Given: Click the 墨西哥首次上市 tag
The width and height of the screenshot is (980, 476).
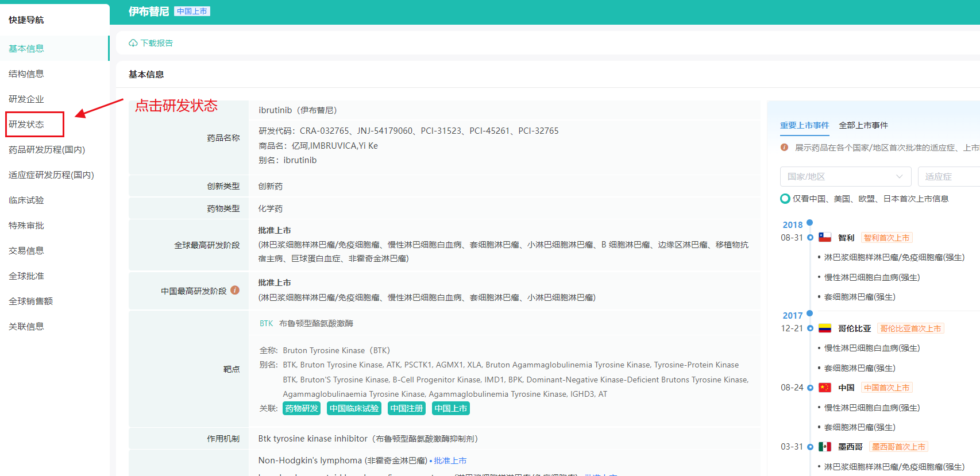Looking at the screenshot, I should pyautogui.click(x=898, y=447).
